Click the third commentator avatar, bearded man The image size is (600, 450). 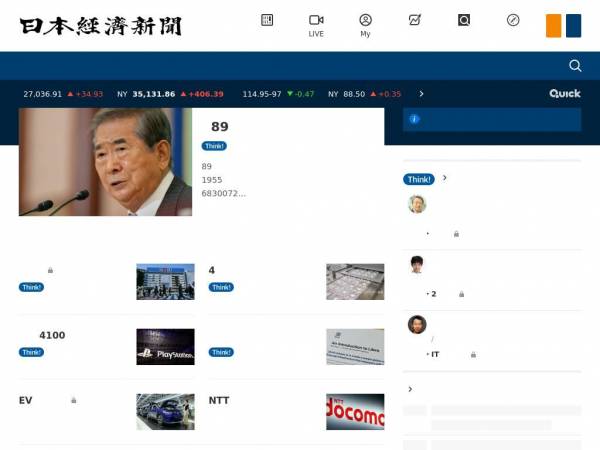click(x=417, y=325)
